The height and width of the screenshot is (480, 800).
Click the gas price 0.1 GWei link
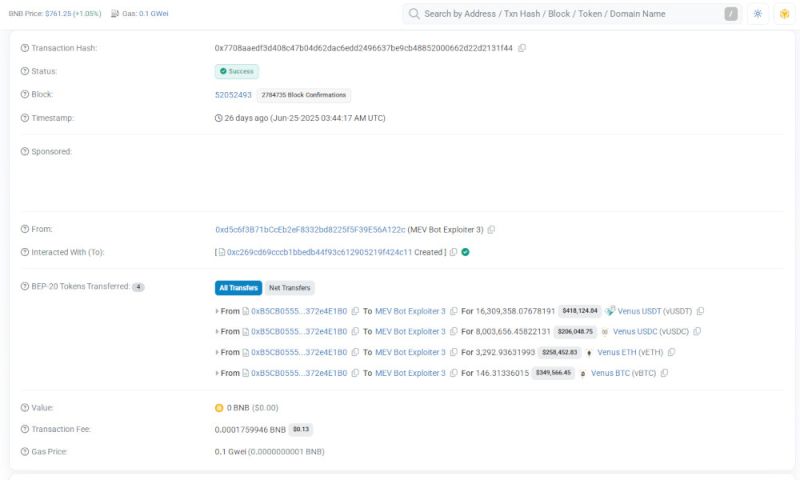154,14
